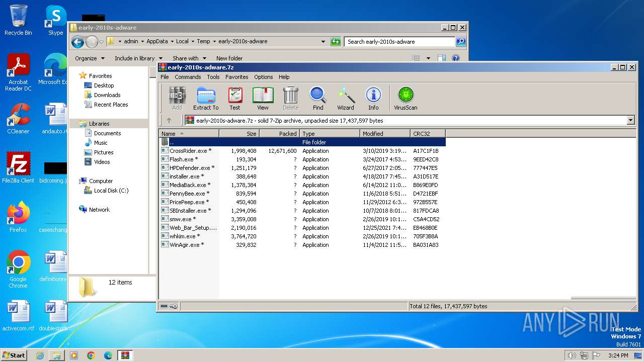Select SBInstaller.exe row

[302, 211]
